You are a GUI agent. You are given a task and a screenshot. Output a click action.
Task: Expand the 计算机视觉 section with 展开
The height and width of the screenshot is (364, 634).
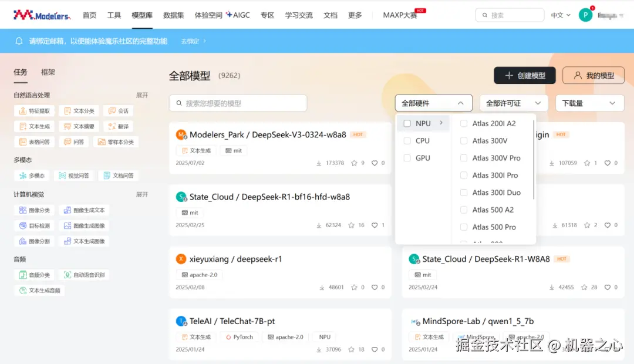click(142, 194)
